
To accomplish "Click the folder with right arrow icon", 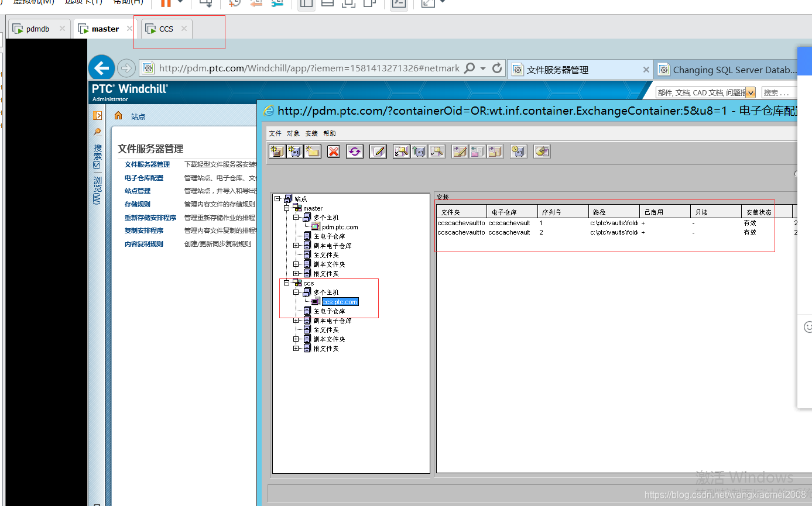I will [x=495, y=152].
